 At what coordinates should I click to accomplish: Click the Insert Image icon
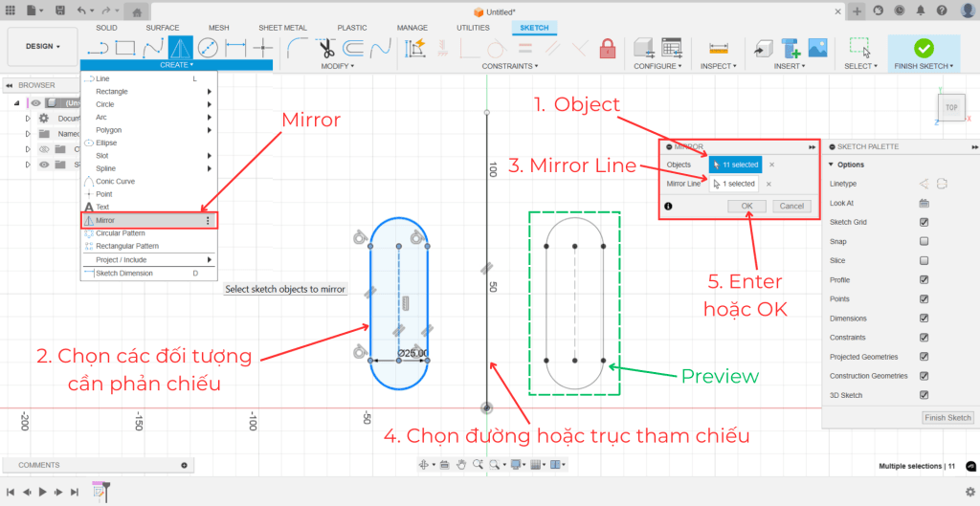(x=817, y=47)
